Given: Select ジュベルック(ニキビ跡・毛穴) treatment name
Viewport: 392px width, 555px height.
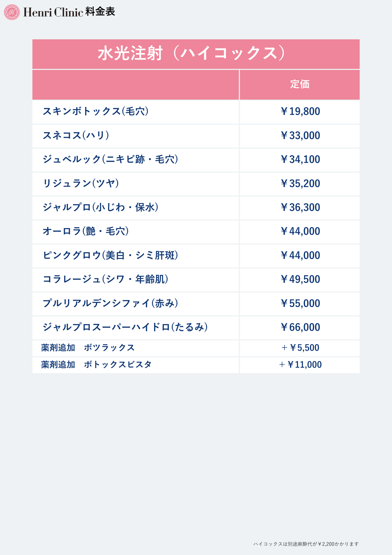Looking at the screenshot, I should click(x=110, y=159).
